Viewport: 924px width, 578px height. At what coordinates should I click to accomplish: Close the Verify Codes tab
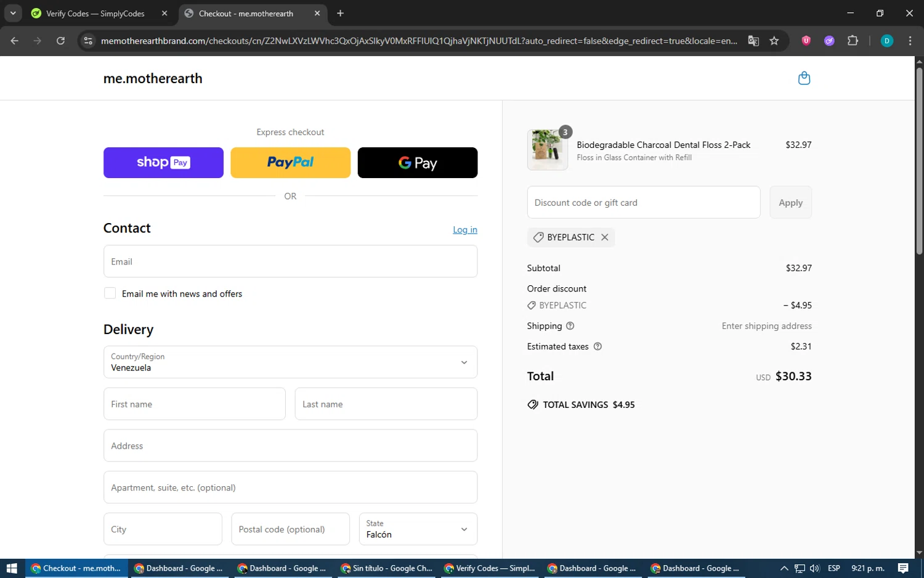(164, 13)
